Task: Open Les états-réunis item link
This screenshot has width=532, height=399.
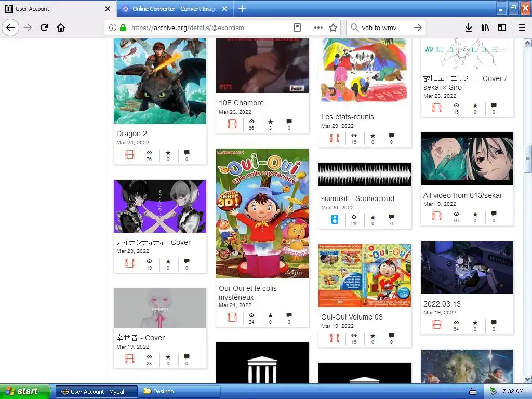Action: (348, 117)
